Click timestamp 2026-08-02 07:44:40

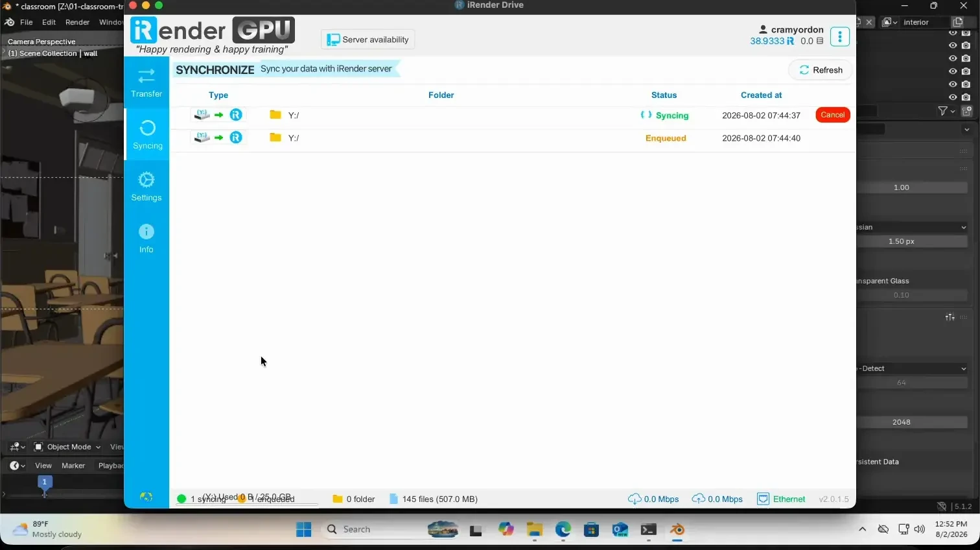[761, 138]
